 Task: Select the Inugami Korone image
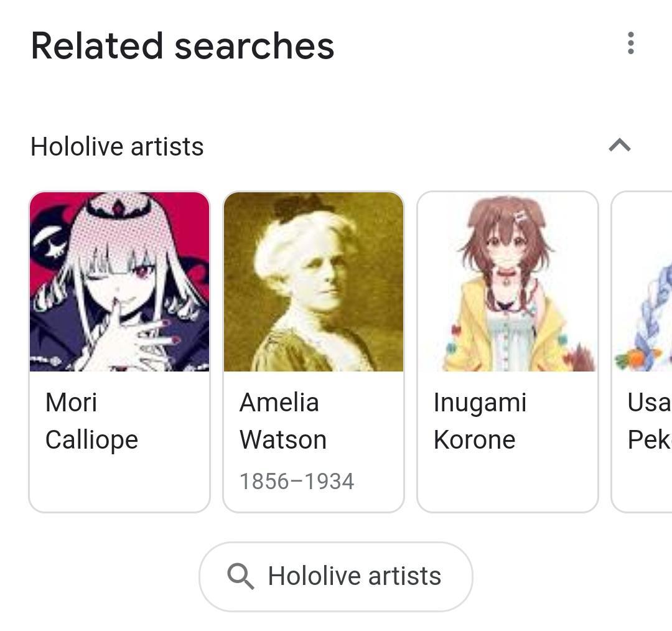507,281
